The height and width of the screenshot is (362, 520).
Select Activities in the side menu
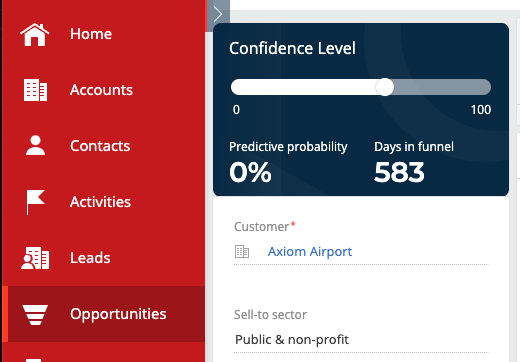click(100, 202)
